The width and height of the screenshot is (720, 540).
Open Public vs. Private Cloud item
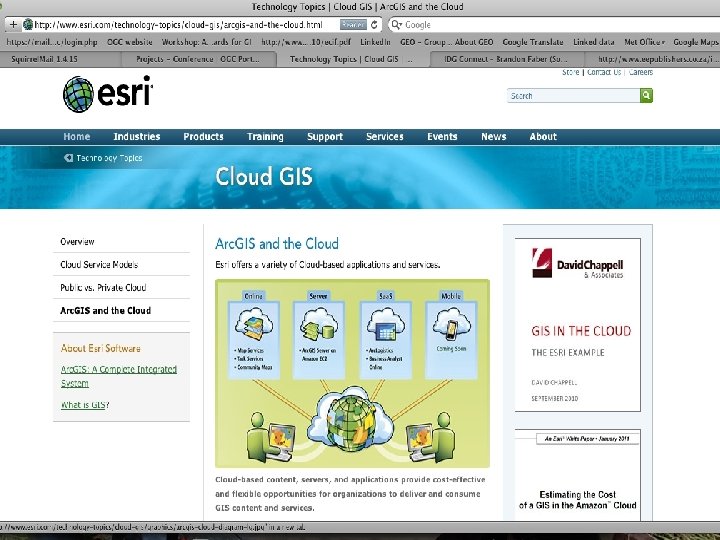103,287
